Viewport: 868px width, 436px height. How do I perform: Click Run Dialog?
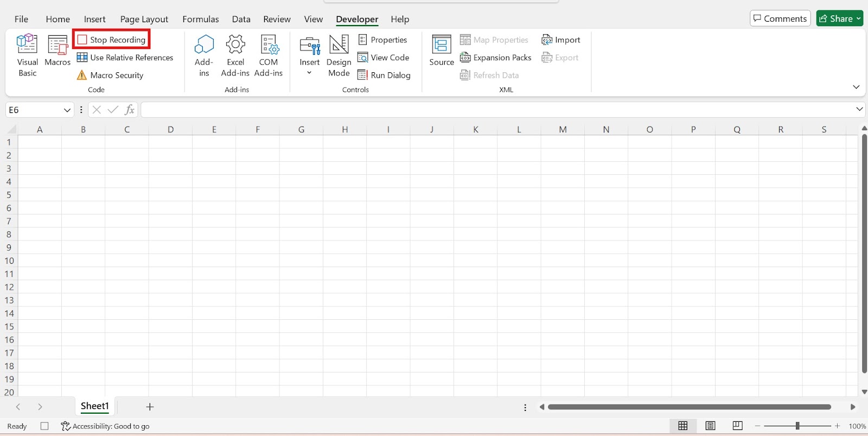pos(384,75)
